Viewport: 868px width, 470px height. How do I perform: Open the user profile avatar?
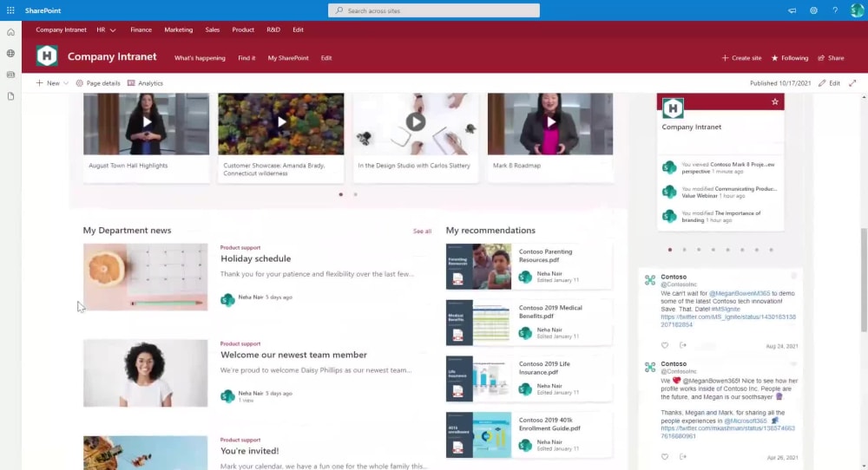click(x=857, y=10)
